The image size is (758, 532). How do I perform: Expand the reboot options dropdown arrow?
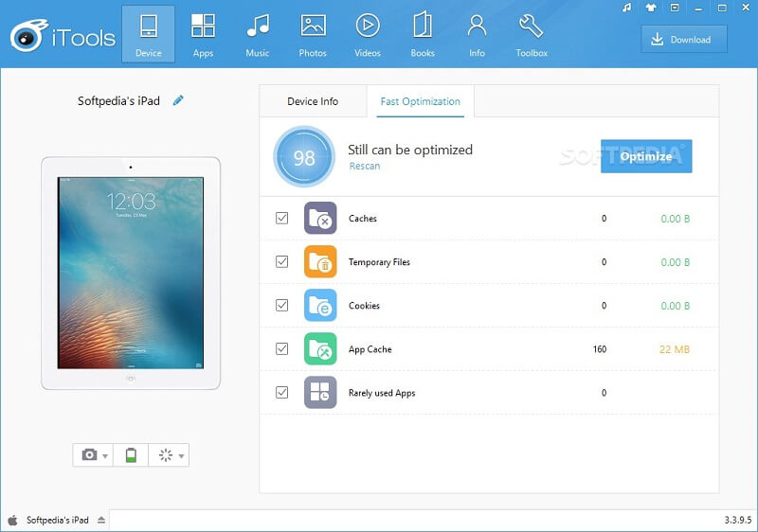[181, 455]
